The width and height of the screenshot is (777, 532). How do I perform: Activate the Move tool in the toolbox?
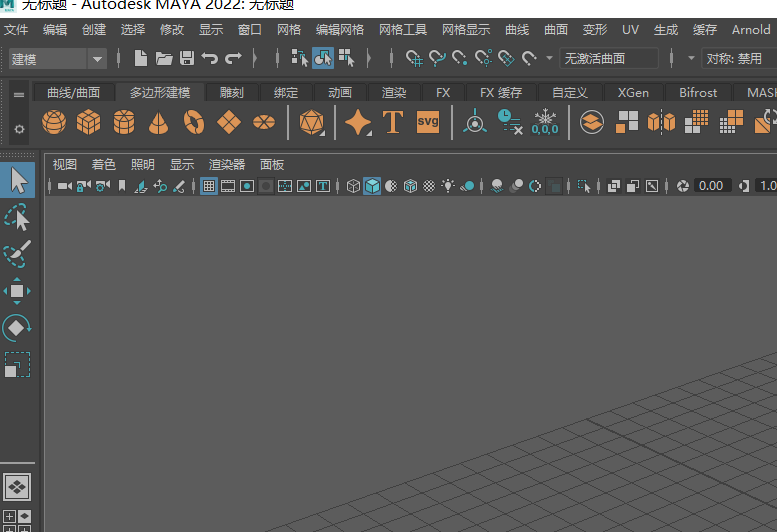tap(18, 291)
